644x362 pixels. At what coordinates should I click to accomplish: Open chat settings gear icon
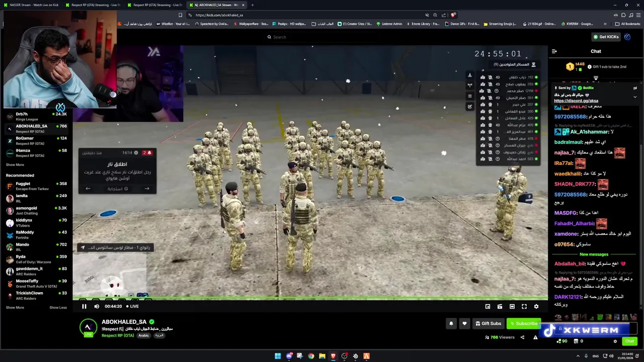point(615,341)
